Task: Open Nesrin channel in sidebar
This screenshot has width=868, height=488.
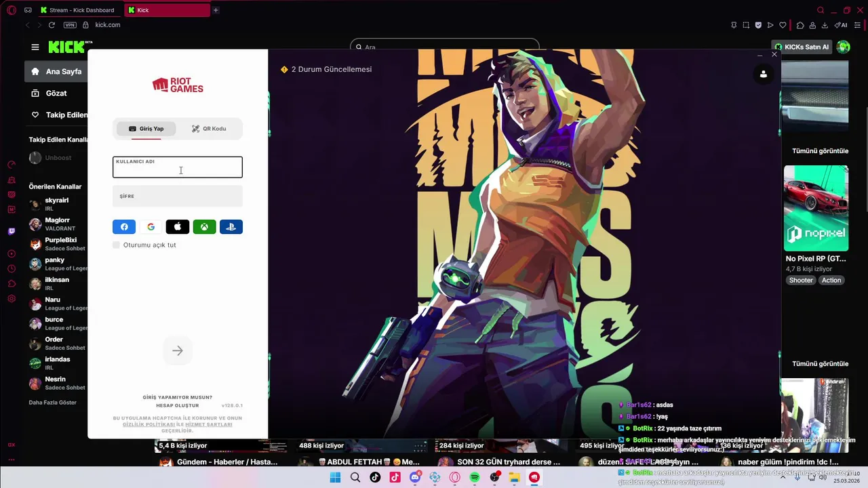Action: click(58, 383)
